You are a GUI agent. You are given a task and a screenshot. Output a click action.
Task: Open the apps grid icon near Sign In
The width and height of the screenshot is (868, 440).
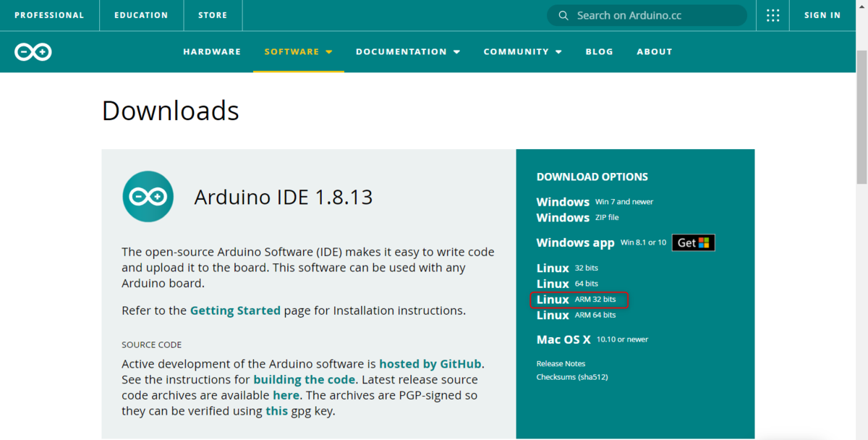click(773, 15)
